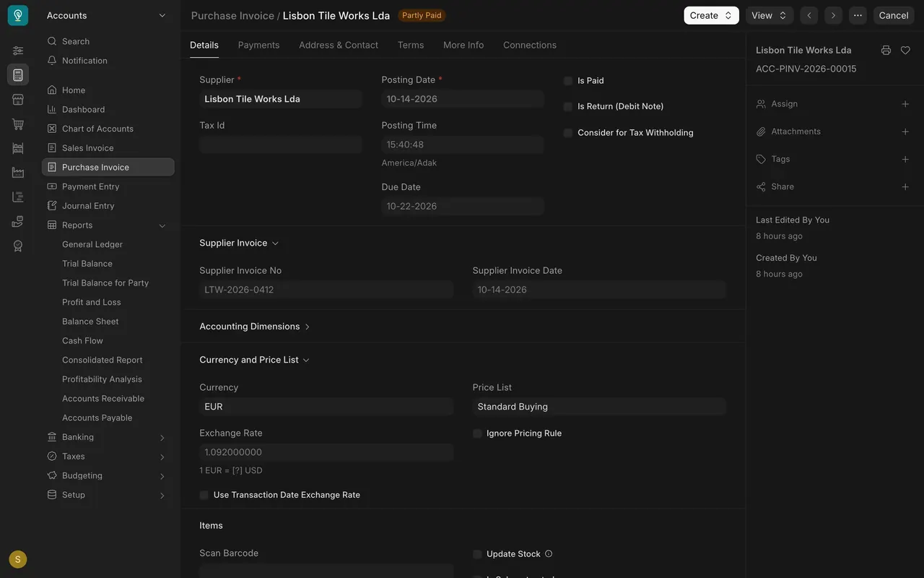Open the Accounts workspace dropdown

(x=106, y=15)
